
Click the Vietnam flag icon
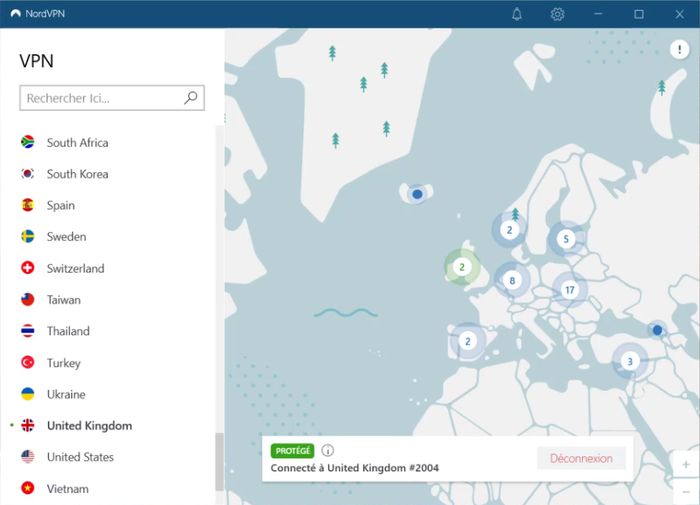(28, 488)
